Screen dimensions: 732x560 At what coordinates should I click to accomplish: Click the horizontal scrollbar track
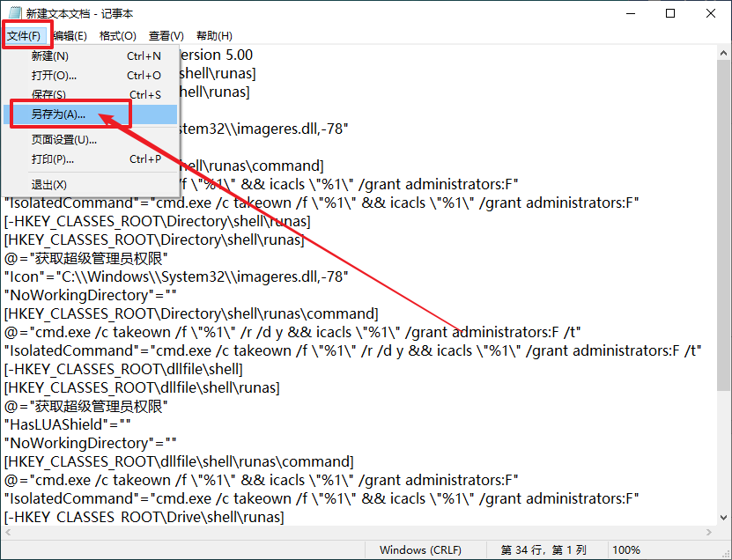coord(352,533)
